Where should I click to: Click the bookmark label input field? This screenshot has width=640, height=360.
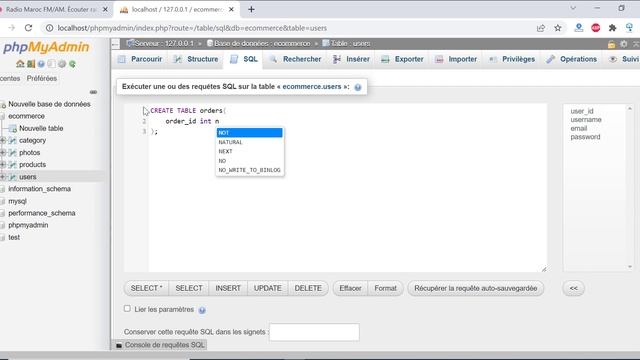pos(314,332)
